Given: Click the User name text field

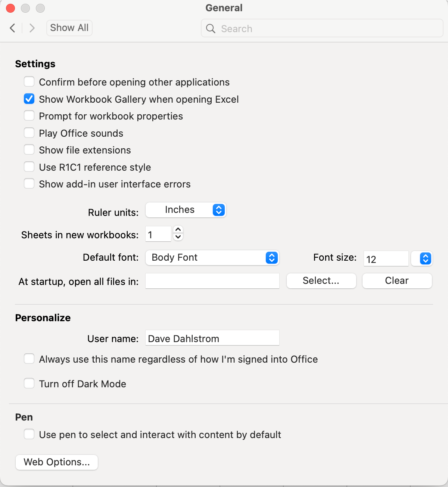Looking at the screenshot, I should pyautogui.click(x=212, y=338).
